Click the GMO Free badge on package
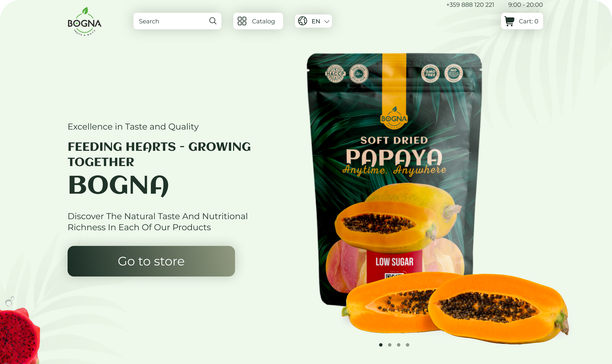 click(x=430, y=73)
